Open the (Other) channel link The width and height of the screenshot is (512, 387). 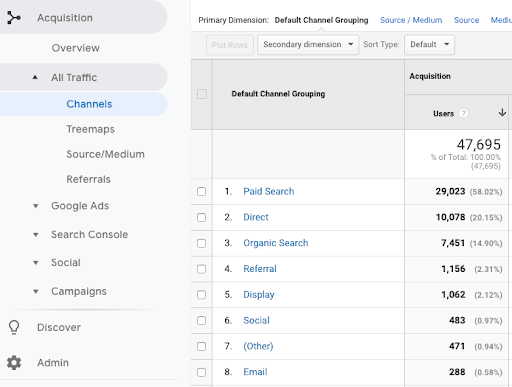[258, 346]
